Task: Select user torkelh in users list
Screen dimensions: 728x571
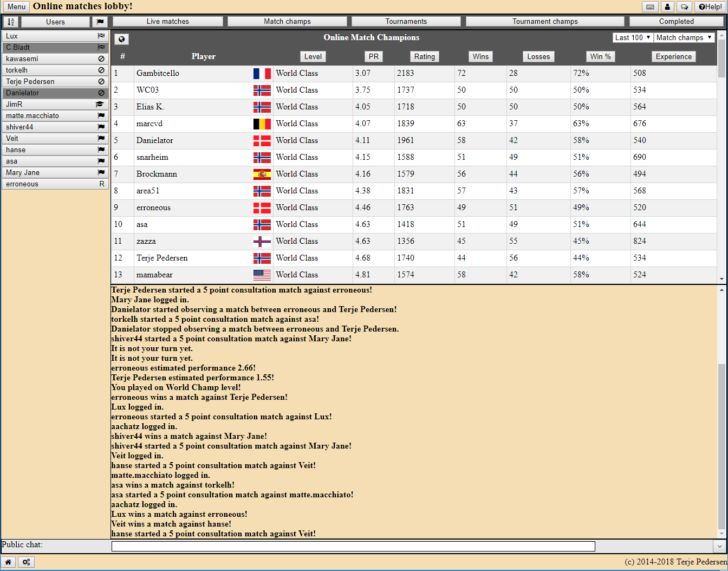Action: (55, 70)
